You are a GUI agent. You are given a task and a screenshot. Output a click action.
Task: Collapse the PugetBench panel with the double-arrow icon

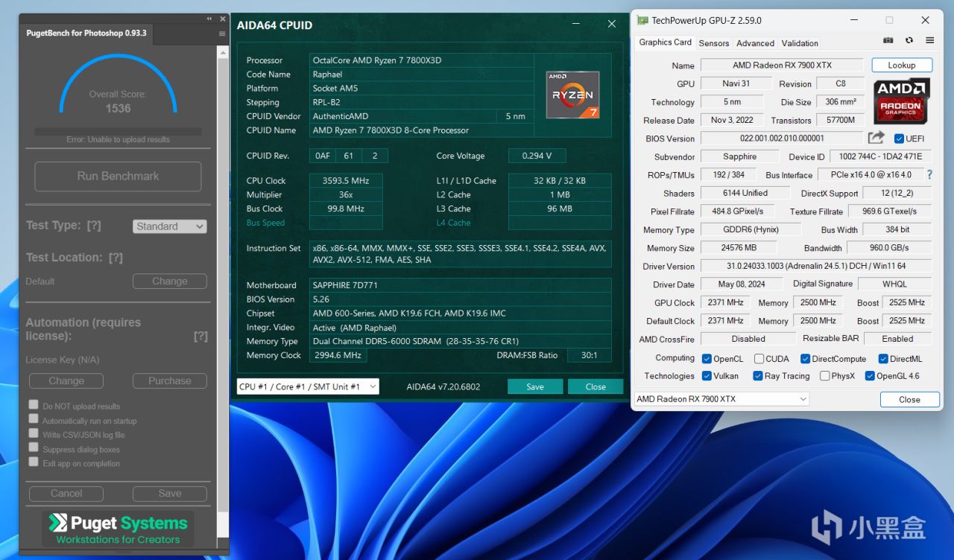[209, 19]
